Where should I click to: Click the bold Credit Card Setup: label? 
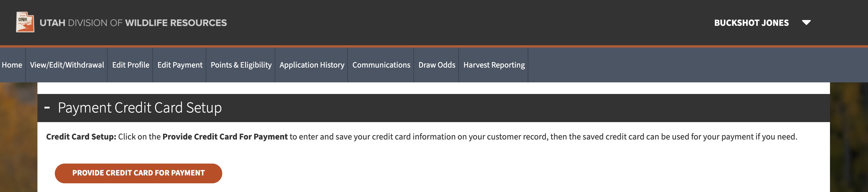point(81,137)
